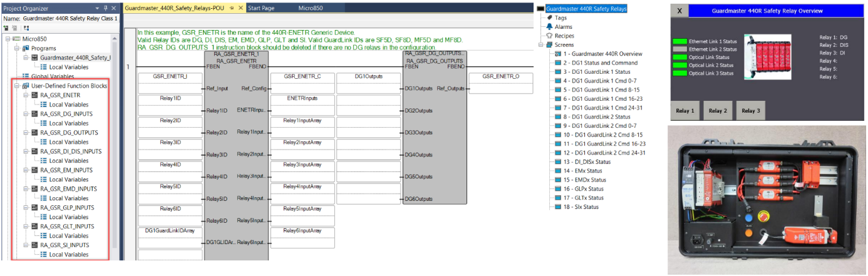Click the Recipes icon
This screenshot has width=868, height=276.
pyautogui.click(x=549, y=36)
